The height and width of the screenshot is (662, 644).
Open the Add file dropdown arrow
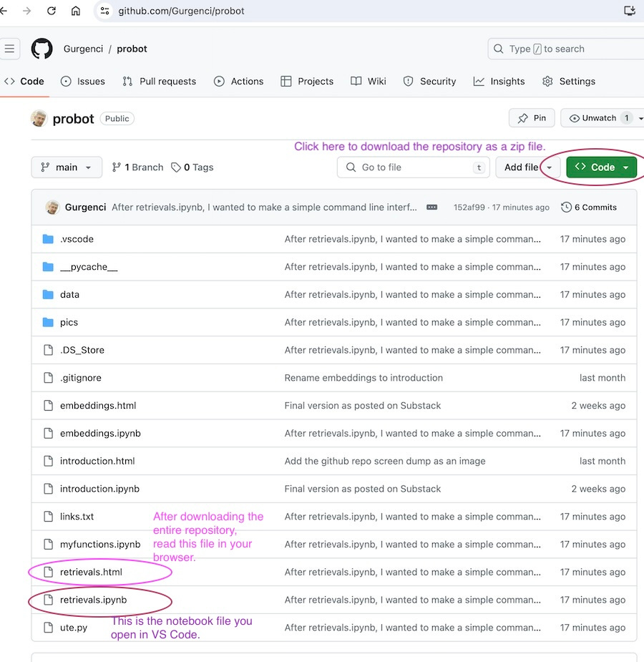[x=550, y=167]
